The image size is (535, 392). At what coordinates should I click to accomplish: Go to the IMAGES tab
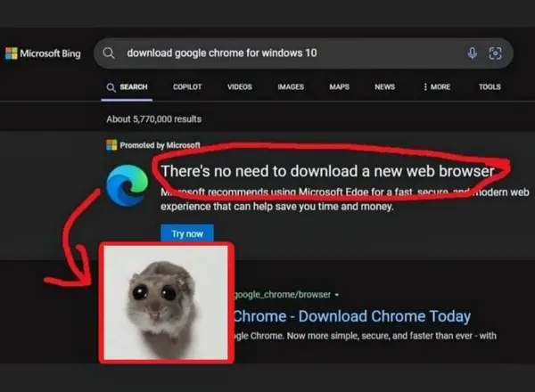pos(291,87)
